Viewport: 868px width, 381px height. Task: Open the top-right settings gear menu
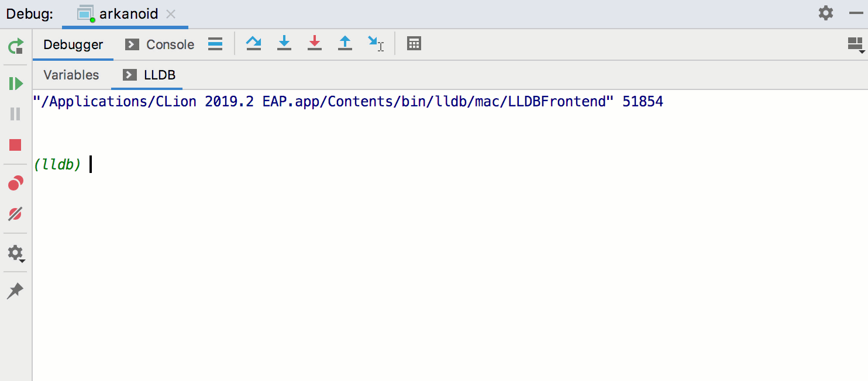point(826,13)
